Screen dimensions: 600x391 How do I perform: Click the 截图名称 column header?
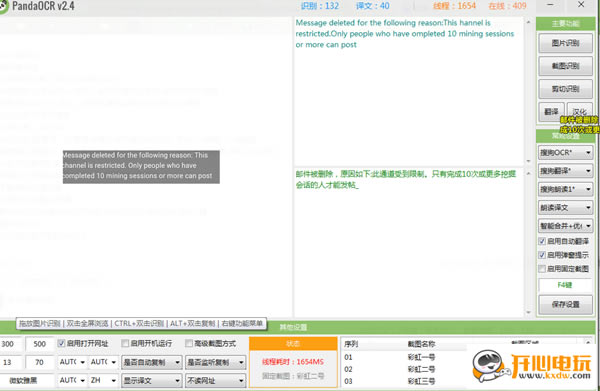tap(421, 344)
